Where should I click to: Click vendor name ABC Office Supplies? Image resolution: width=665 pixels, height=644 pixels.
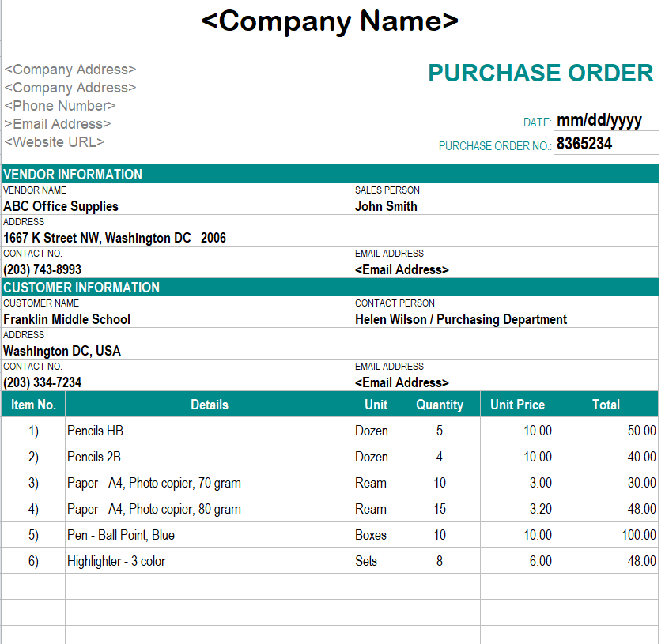[61, 206]
